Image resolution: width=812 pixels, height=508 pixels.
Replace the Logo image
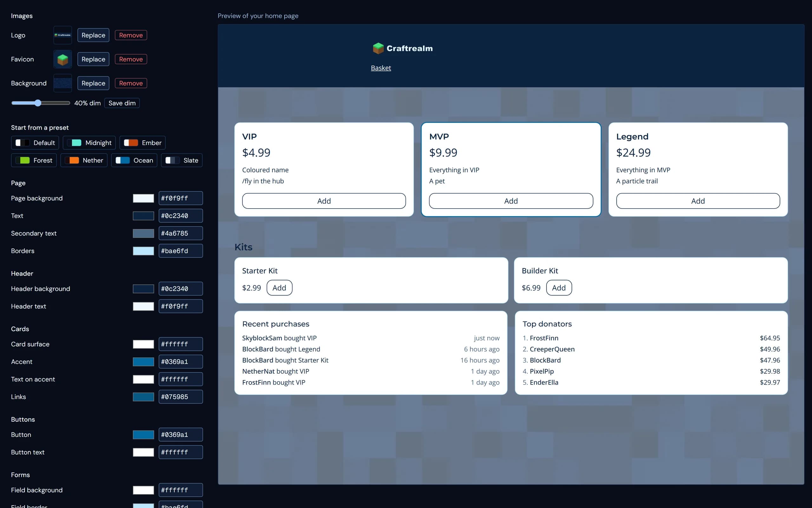(x=93, y=35)
